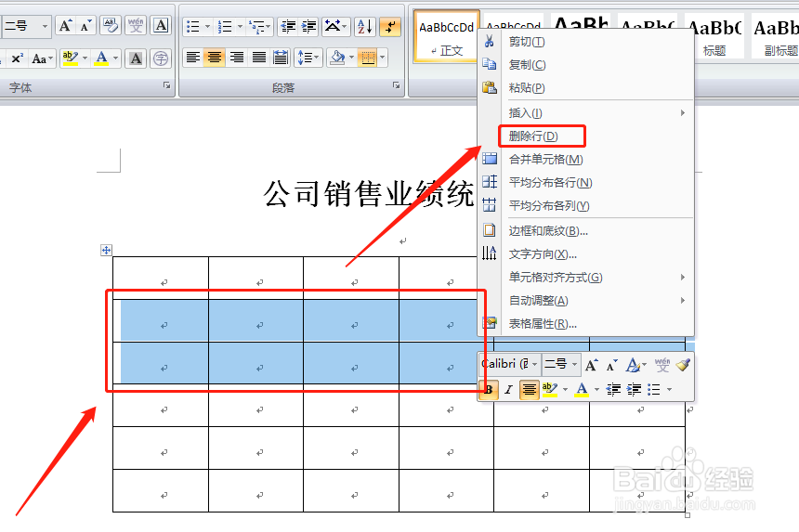Choose 平均分布各行(N) menu entry
Image resolution: width=799 pixels, height=532 pixels.
click(x=586, y=182)
